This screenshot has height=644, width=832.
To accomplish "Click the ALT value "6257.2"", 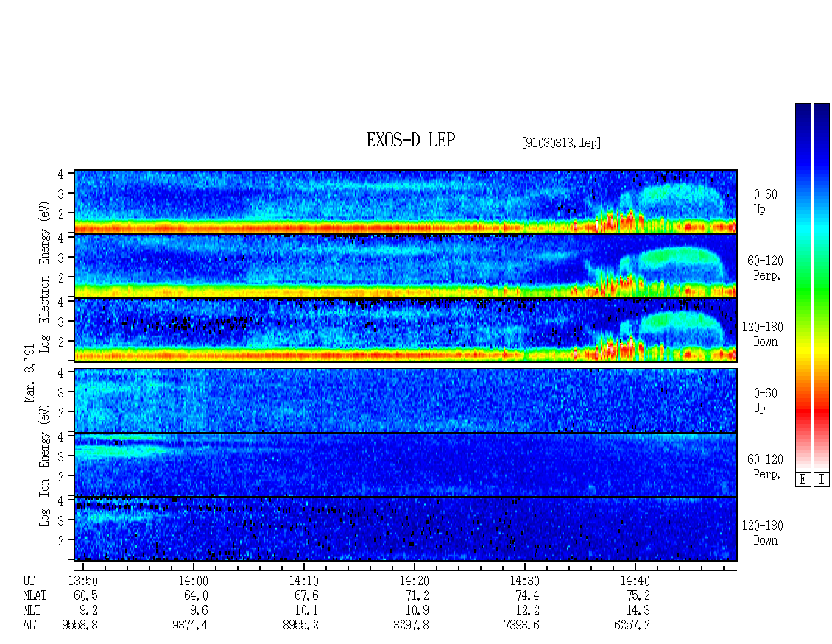I will 632,626.
